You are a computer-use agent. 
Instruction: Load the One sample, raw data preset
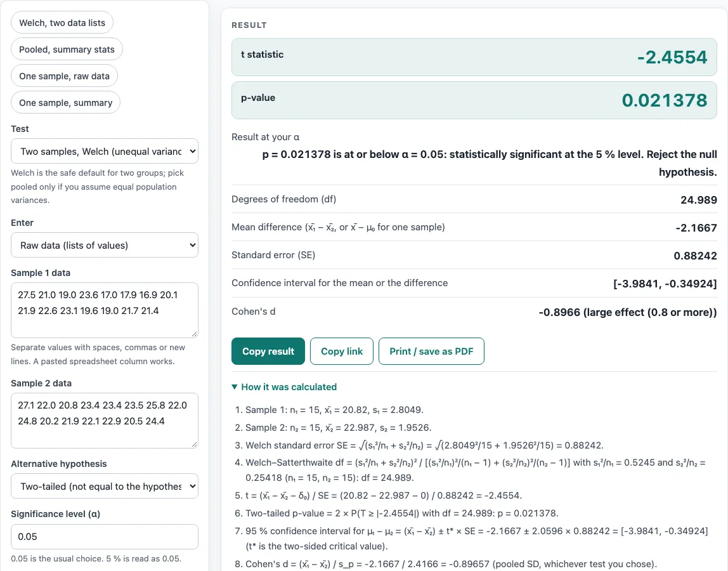[64, 75]
